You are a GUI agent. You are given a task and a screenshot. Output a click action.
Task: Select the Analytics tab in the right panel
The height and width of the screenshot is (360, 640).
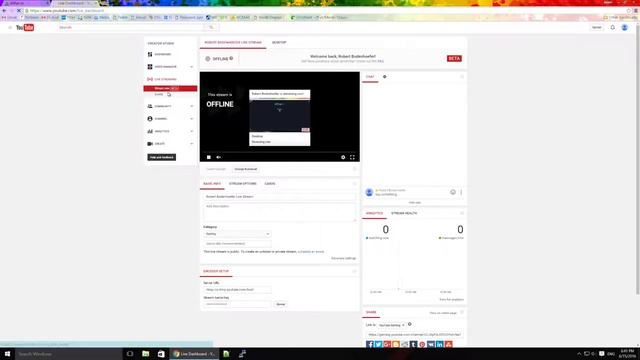(x=374, y=213)
